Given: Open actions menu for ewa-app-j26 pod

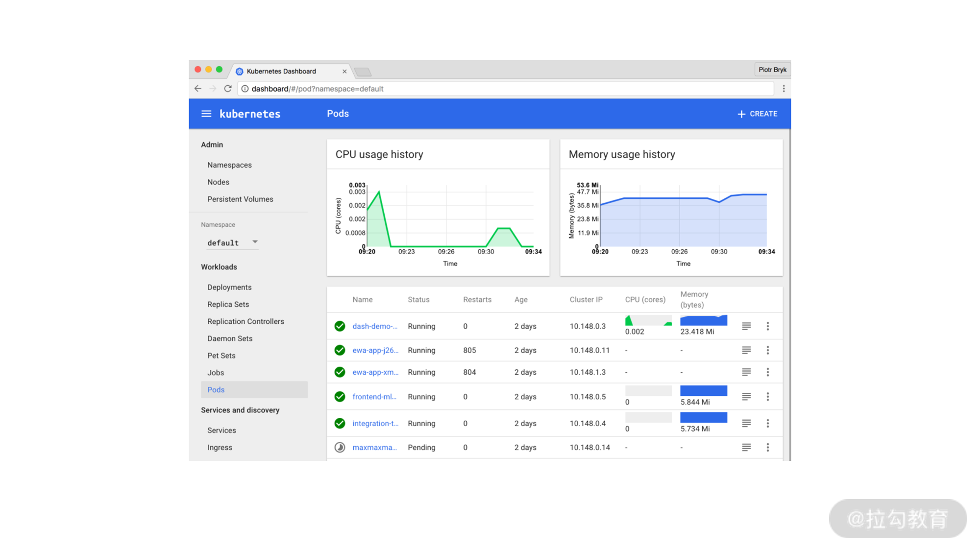Looking at the screenshot, I should (768, 350).
